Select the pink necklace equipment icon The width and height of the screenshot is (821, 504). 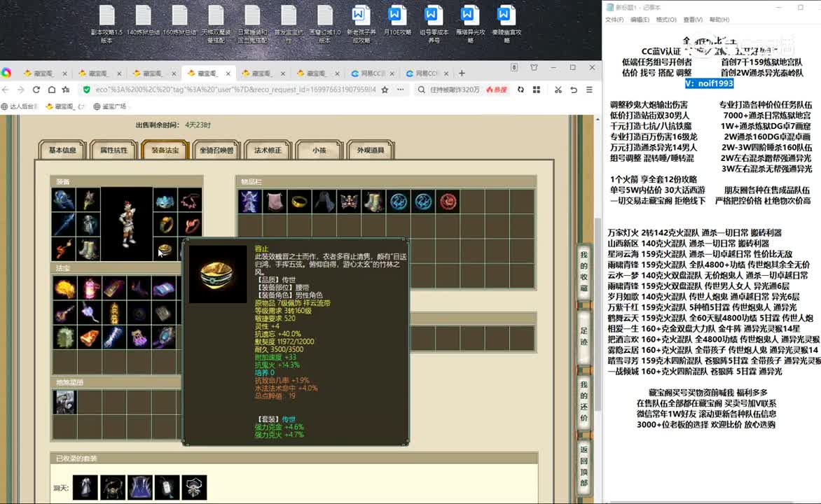190,200
